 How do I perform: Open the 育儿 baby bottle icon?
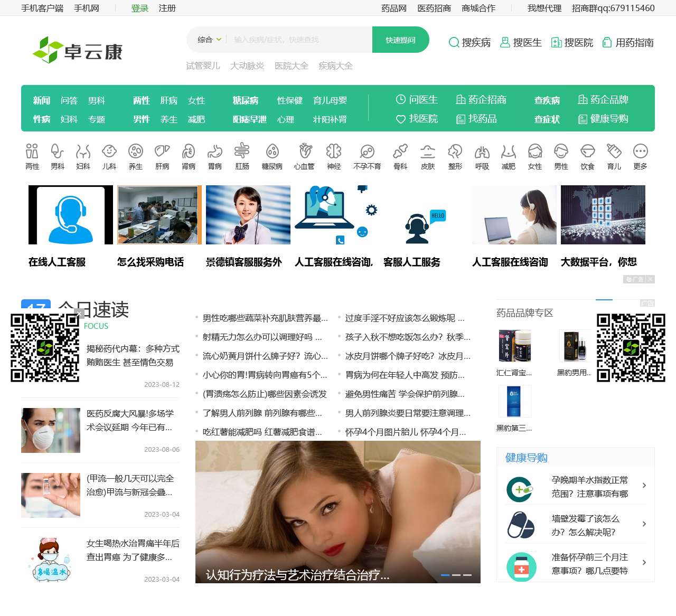coord(614,151)
